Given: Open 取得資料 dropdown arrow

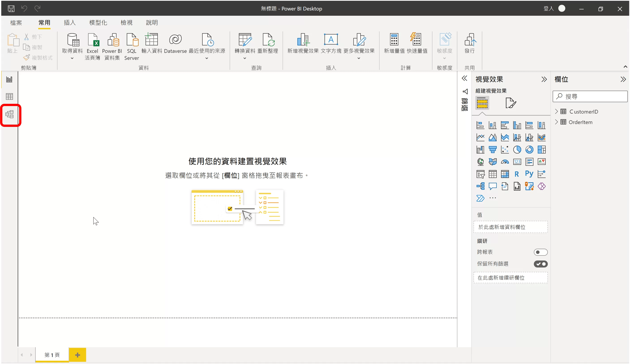Looking at the screenshot, I should [x=72, y=58].
